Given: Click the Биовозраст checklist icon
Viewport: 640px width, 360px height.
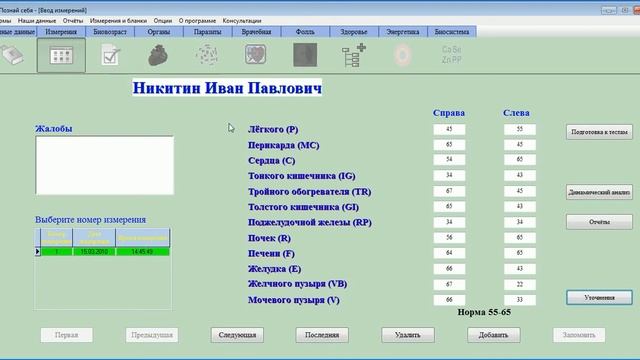Looking at the screenshot, I should 110,56.
